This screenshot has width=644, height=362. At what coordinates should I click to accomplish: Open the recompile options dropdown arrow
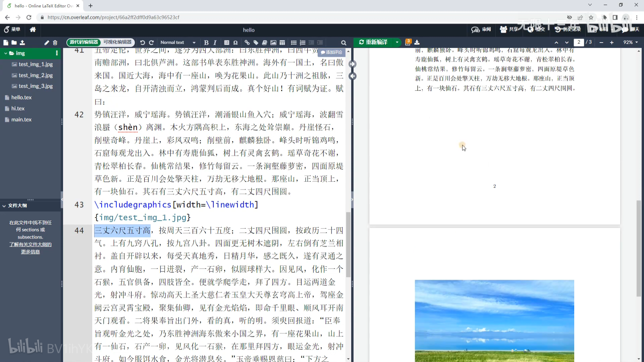397,42
